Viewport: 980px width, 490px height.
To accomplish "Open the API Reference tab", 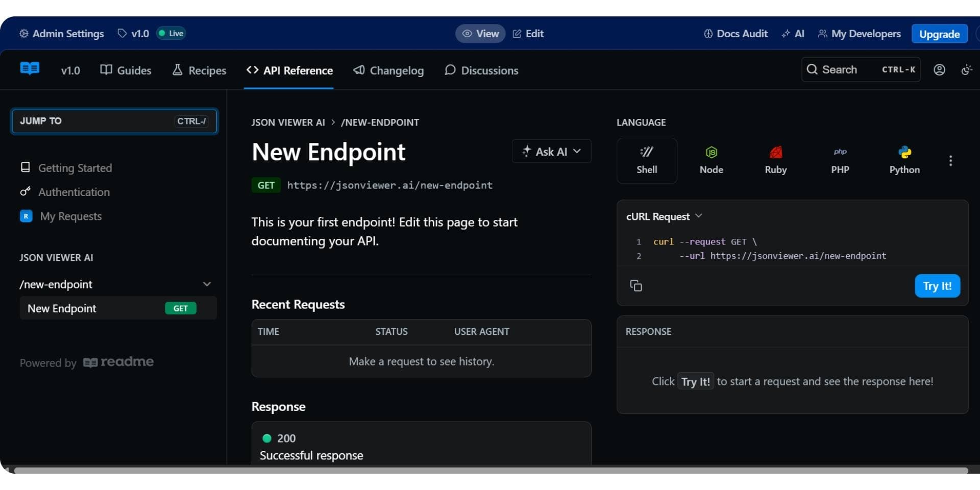I will click(289, 70).
